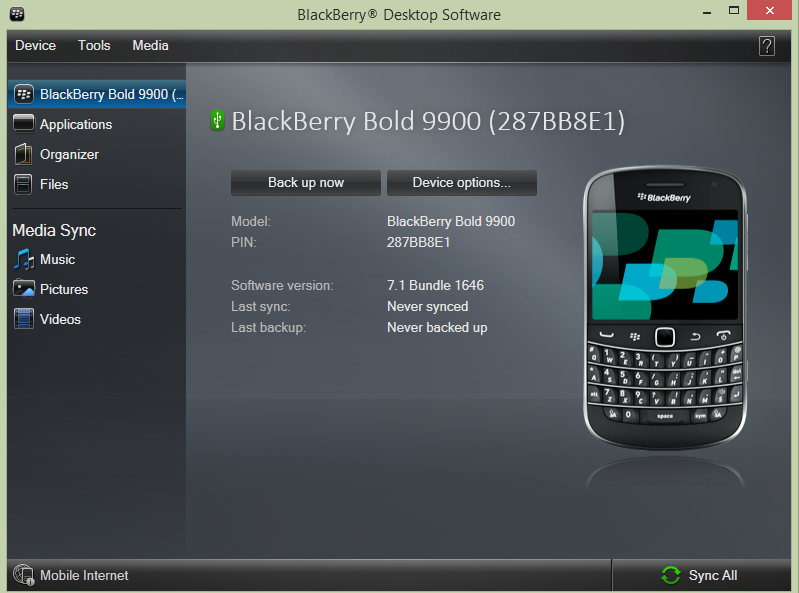Screen dimensions: 799x593
Task: Open the Media menu
Action: (x=150, y=45)
